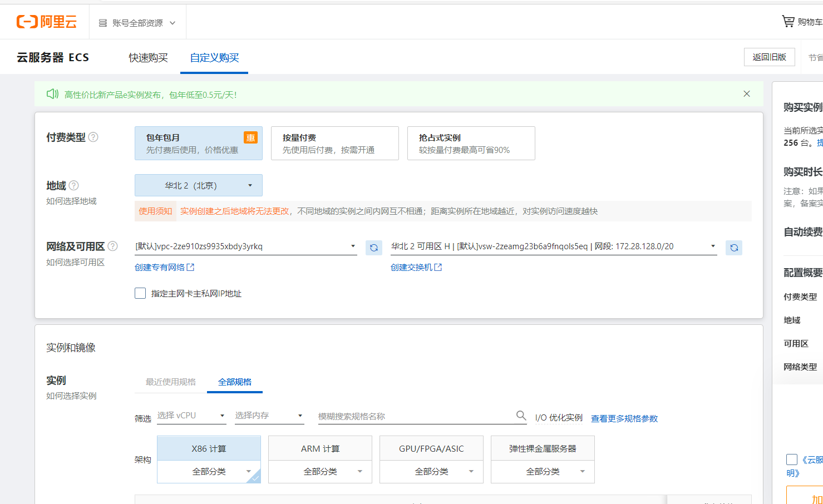Click 如何选择地域 help link
The width and height of the screenshot is (823, 504).
[x=71, y=201]
